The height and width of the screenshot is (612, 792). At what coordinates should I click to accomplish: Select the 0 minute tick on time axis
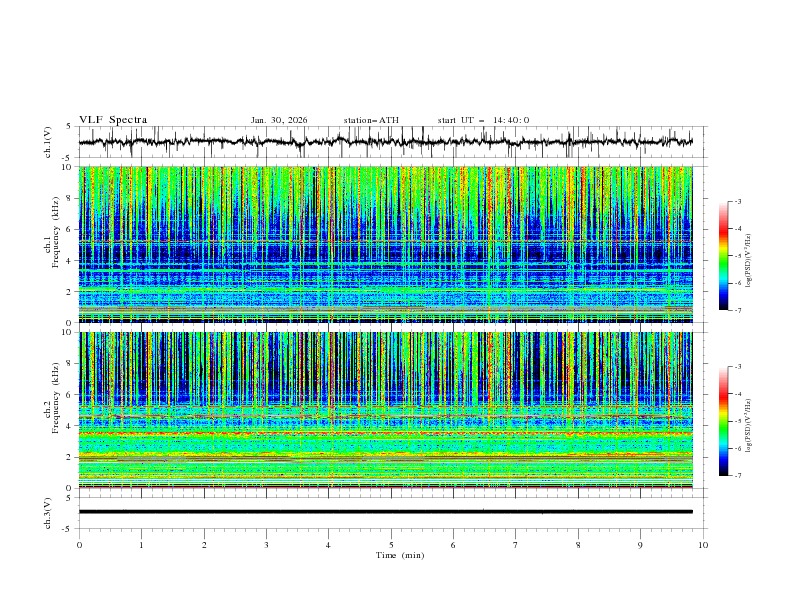tap(79, 545)
